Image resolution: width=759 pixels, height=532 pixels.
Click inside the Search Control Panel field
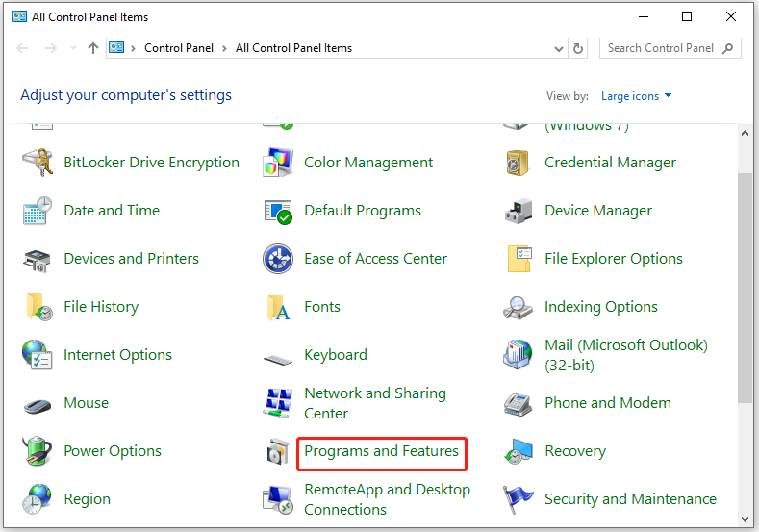661,48
